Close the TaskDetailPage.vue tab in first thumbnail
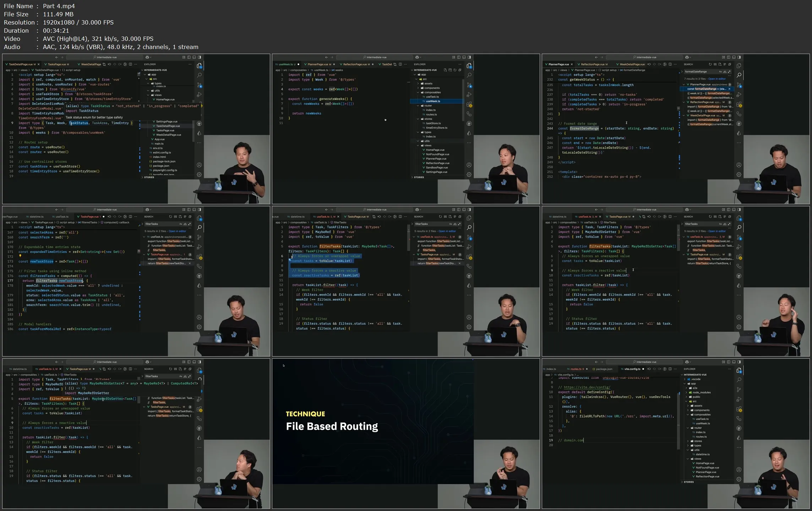The height and width of the screenshot is (511, 812). point(38,64)
